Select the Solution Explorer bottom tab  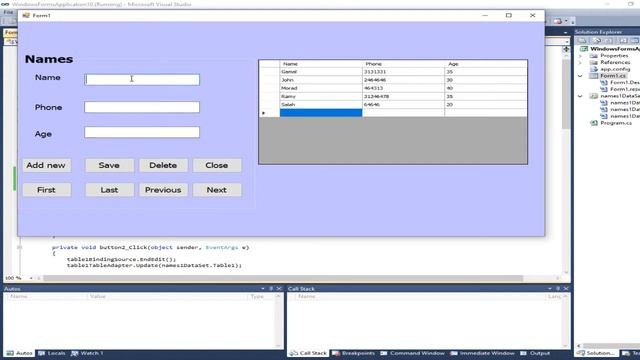[x=596, y=353]
